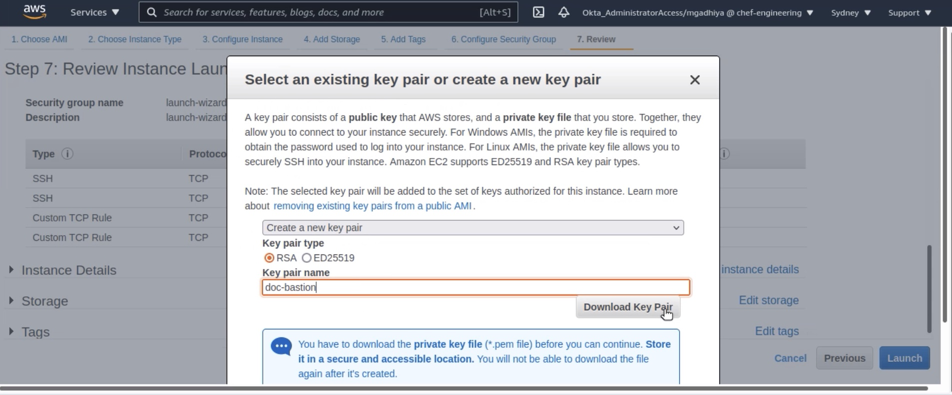Open the Sydney region selector

coord(851,12)
